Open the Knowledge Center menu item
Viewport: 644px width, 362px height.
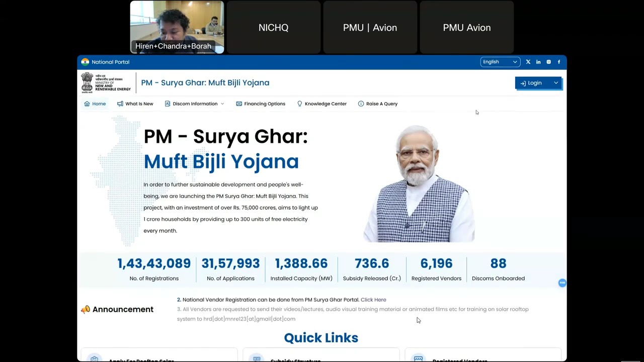coord(321,104)
